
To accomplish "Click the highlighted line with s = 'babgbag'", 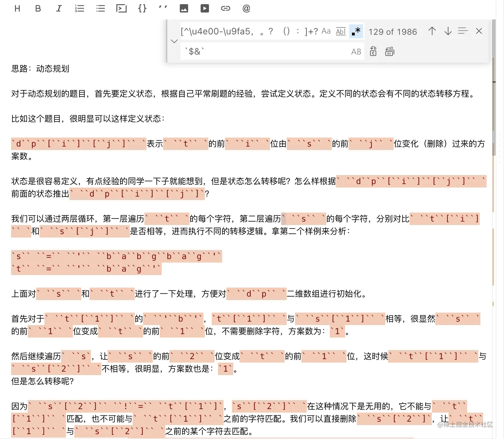I will pyautogui.click(x=116, y=256).
